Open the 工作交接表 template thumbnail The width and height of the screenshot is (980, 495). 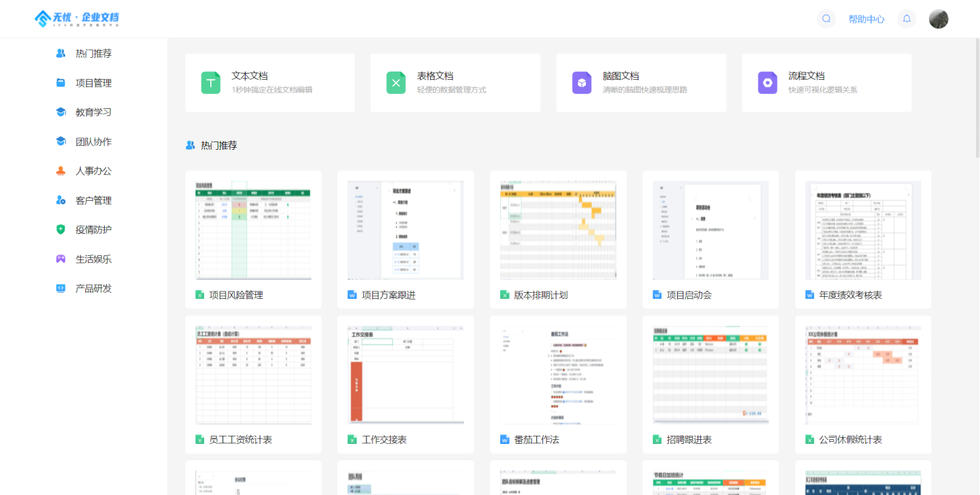click(406, 375)
